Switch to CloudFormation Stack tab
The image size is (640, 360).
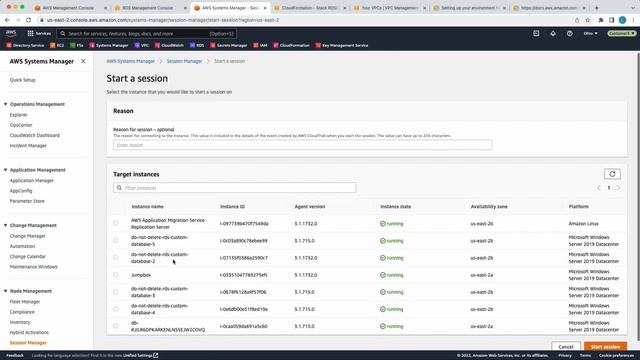[310, 8]
